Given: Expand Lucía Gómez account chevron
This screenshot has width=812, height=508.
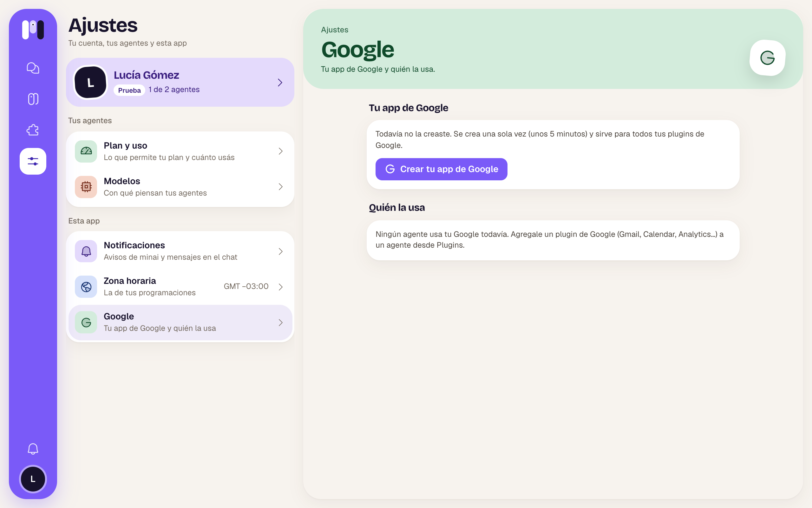Looking at the screenshot, I should [x=280, y=82].
